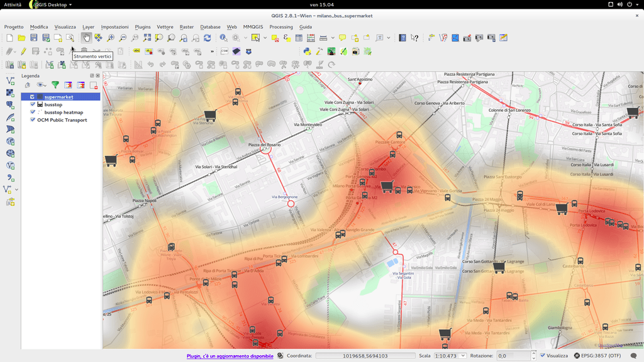Image resolution: width=644 pixels, height=362 pixels.
Task: Undock the Legenda panel float button
Action: 92,75
